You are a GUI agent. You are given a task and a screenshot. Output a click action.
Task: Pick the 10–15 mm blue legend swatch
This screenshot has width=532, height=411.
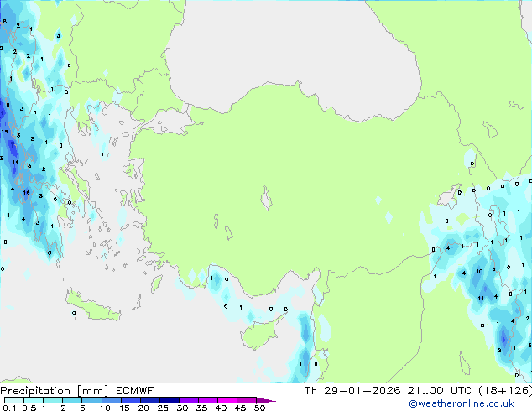pyautogui.click(x=111, y=400)
